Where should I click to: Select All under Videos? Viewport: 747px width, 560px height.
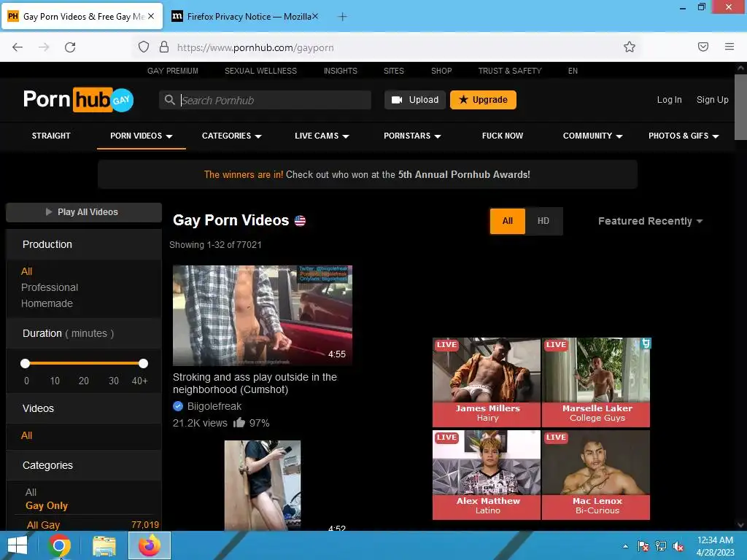[x=27, y=435]
